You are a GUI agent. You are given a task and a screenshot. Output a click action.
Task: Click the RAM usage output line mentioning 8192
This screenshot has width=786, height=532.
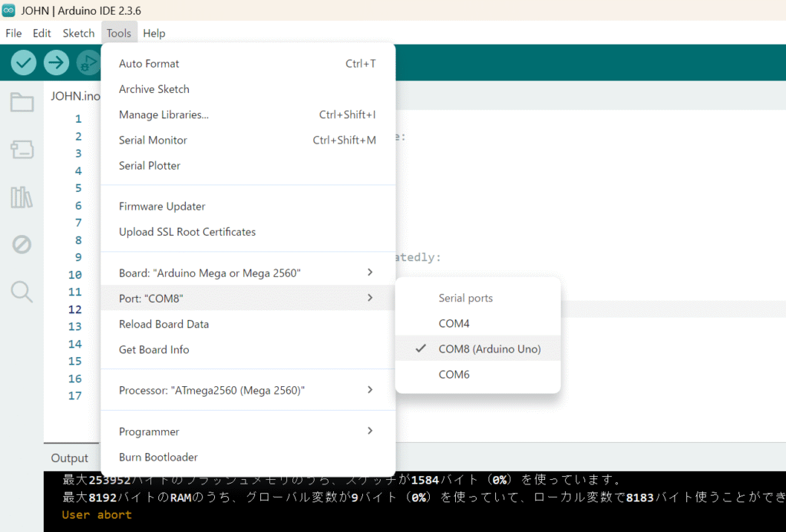[x=424, y=497]
